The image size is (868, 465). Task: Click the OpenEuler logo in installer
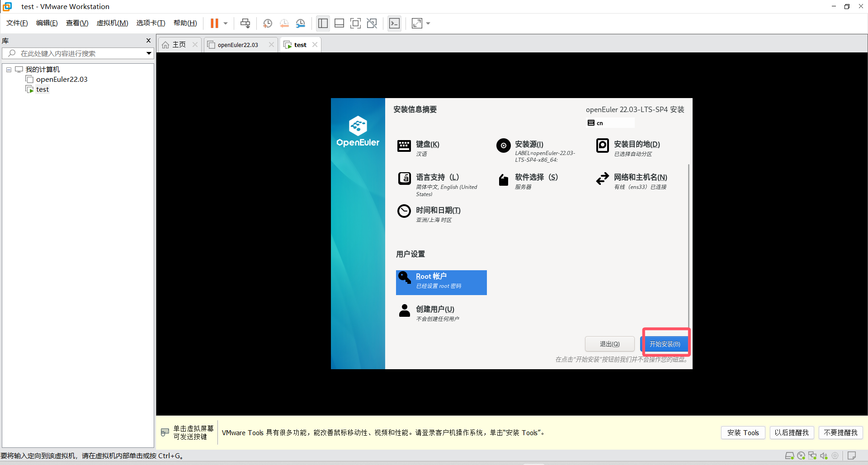358,132
